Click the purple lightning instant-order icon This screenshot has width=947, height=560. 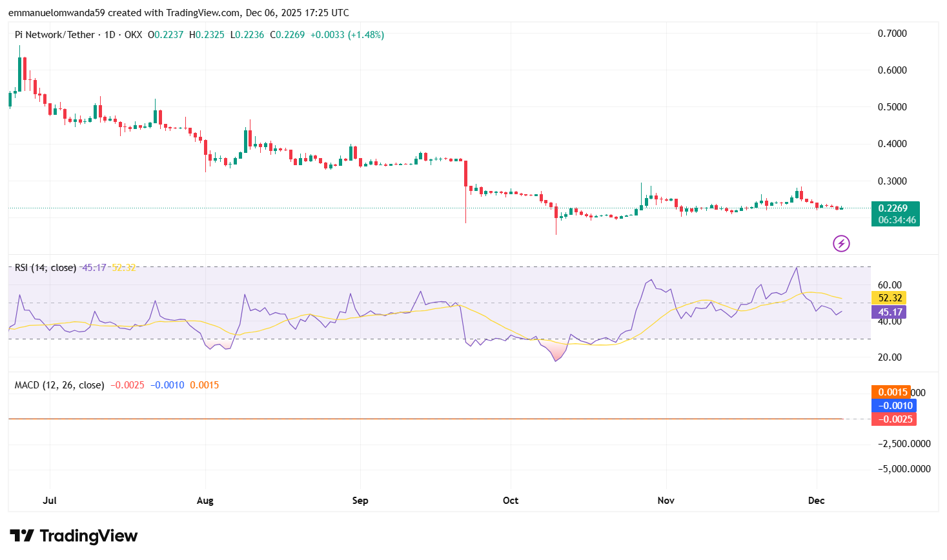click(x=841, y=244)
